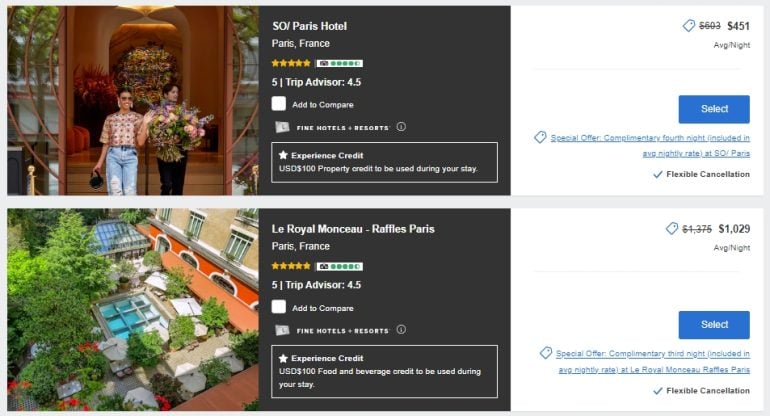Click price tag icon next to $1,029 rate
This screenshot has width=770, height=416.
coord(672,228)
